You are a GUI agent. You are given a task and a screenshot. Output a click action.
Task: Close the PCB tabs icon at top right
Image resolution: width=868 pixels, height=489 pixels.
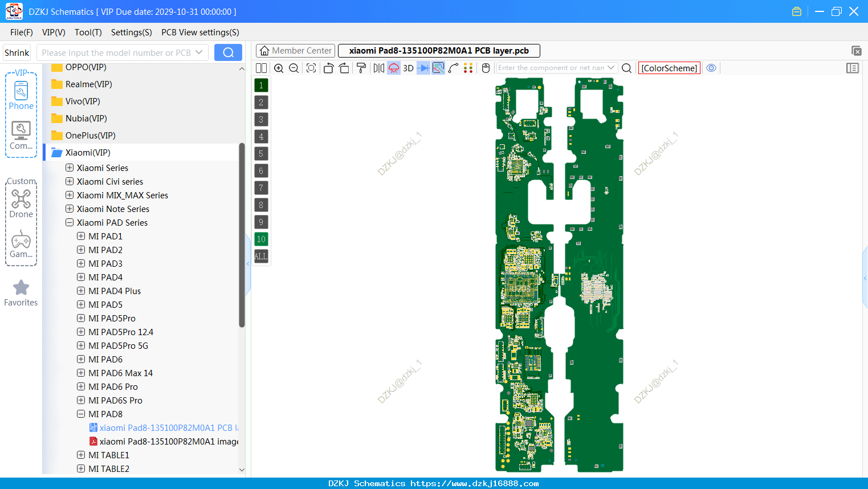pos(856,51)
